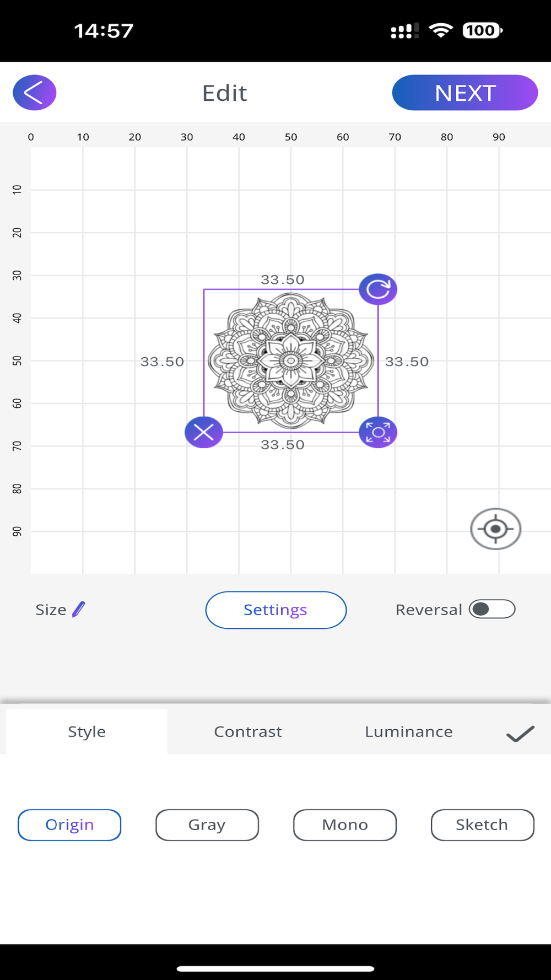
Task: Delete image with the X handle
Action: coord(204,432)
